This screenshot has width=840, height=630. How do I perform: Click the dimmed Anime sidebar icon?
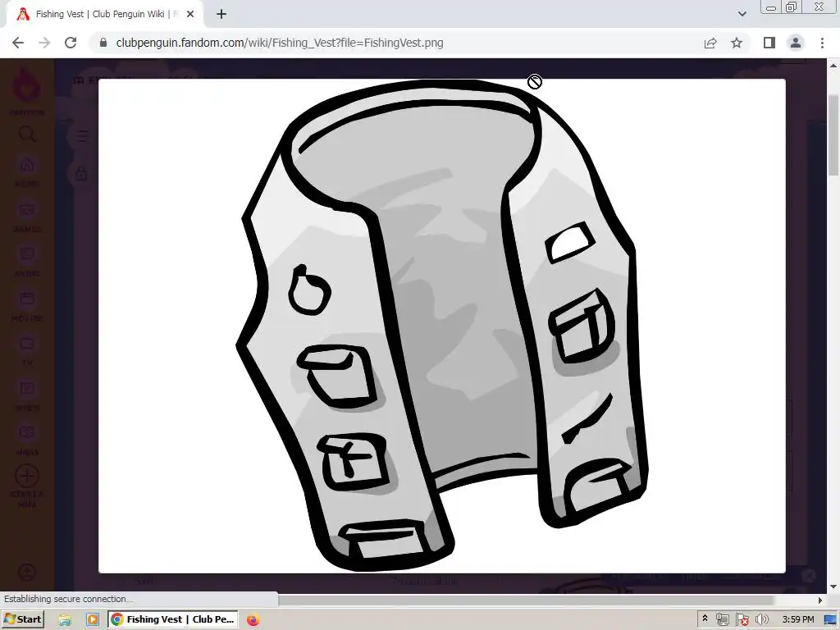(x=27, y=253)
